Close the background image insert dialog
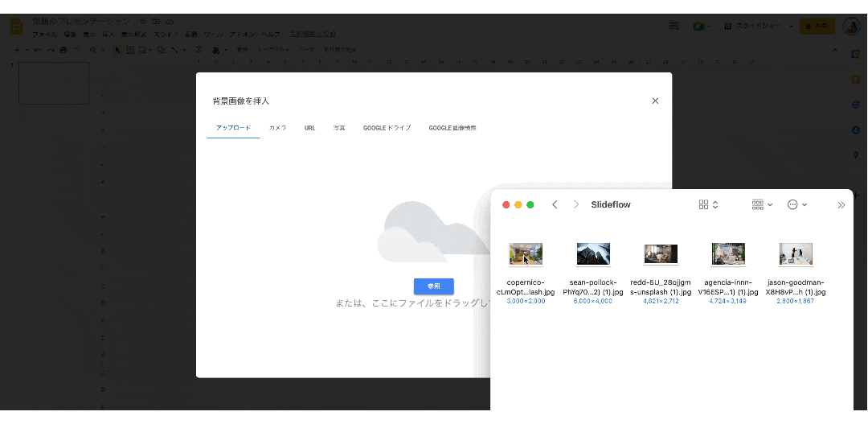Image resolution: width=868 pixels, height=424 pixels. [x=655, y=101]
